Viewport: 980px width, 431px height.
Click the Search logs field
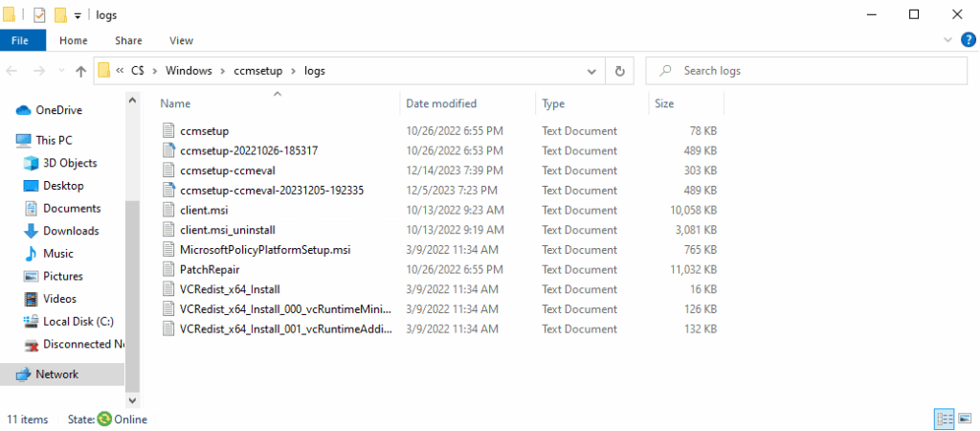point(806,71)
